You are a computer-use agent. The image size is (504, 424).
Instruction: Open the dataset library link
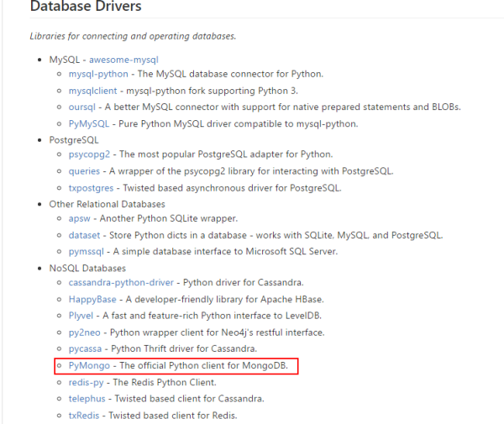tap(84, 235)
